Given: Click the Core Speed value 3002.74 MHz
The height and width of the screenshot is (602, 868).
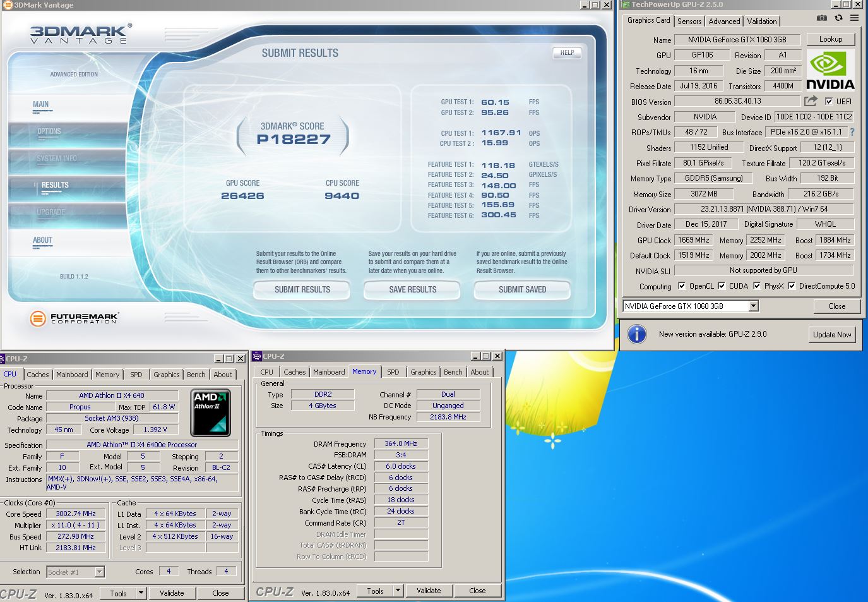Looking at the screenshot, I should point(76,514).
